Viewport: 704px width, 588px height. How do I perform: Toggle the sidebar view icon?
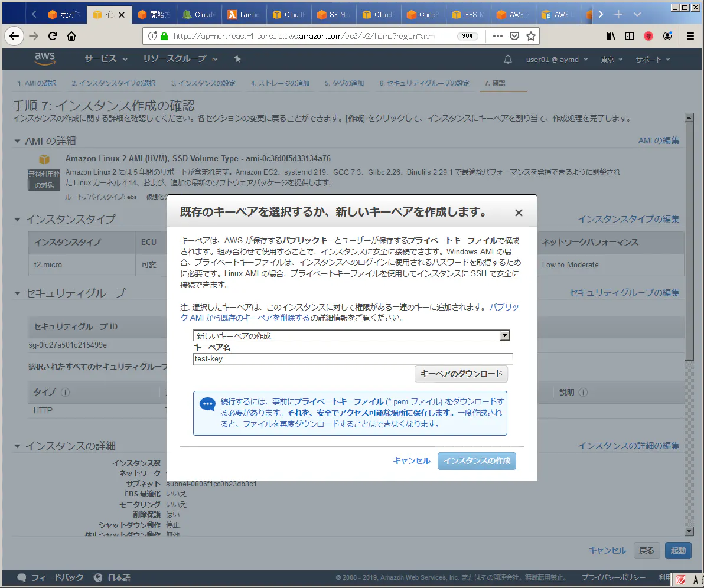click(x=630, y=36)
